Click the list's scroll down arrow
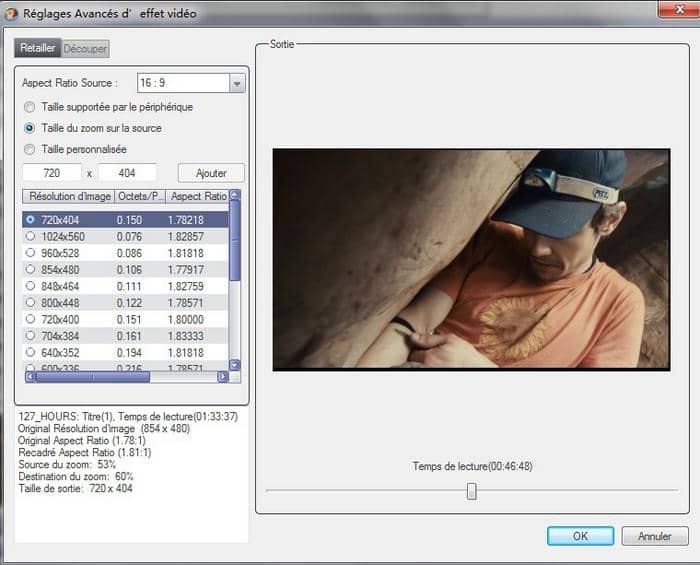 [235, 365]
